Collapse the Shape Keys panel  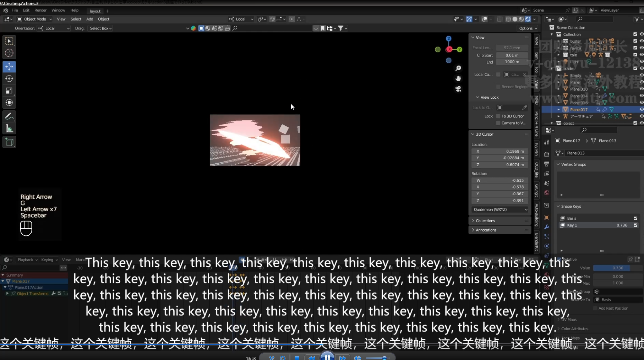pyautogui.click(x=571, y=206)
